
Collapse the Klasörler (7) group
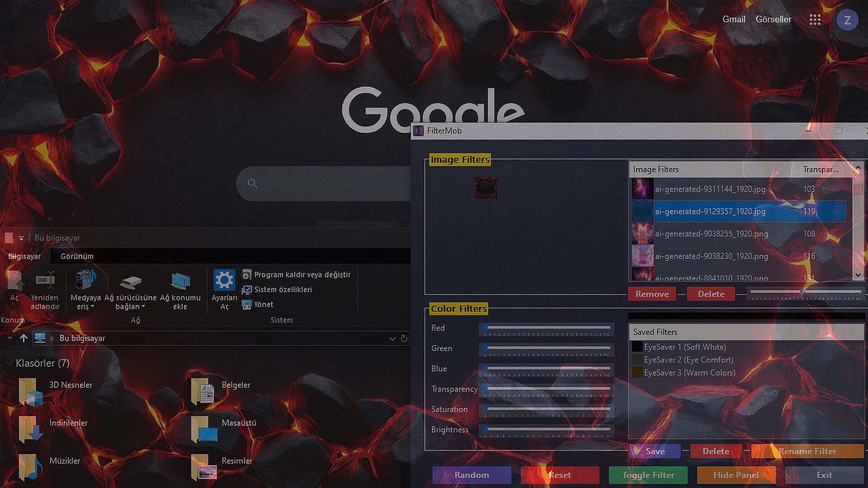tap(9, 363)
